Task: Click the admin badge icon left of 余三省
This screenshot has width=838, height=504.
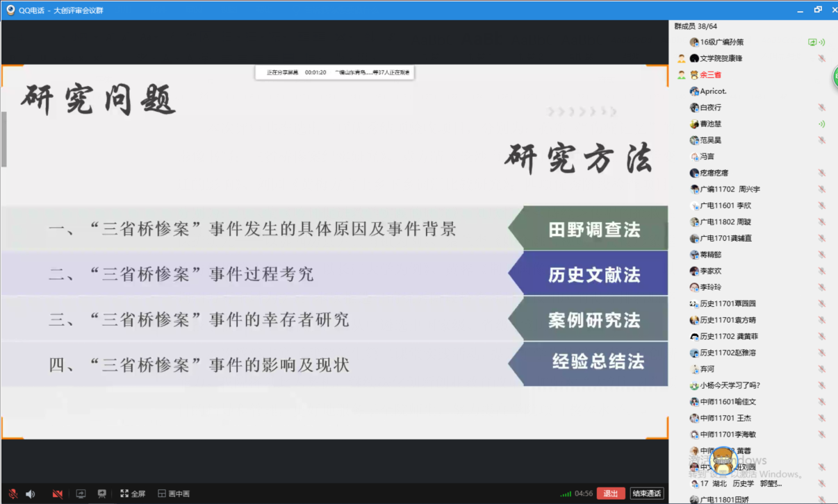Action: (682, 75)
